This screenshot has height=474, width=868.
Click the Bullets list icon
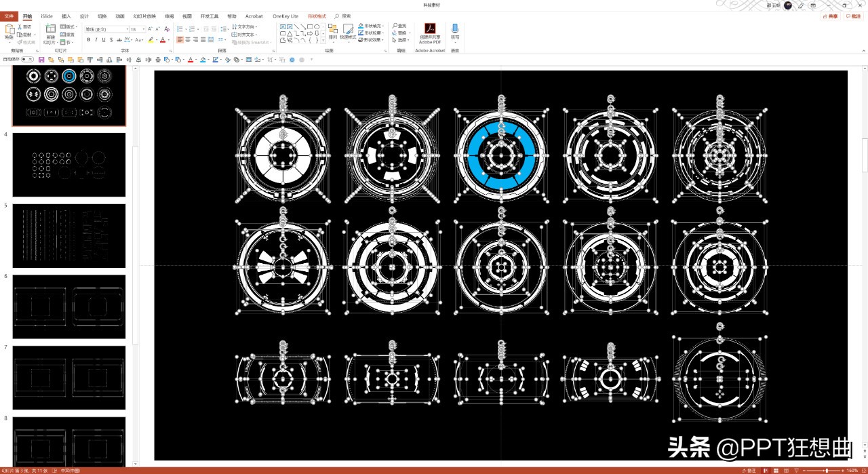[180, 29]
